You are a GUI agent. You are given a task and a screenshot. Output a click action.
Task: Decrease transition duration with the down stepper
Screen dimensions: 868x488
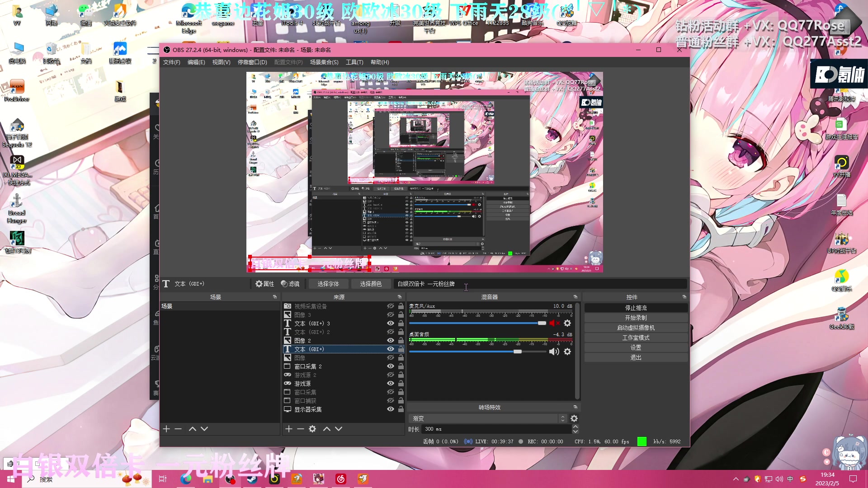click(576, 432)
